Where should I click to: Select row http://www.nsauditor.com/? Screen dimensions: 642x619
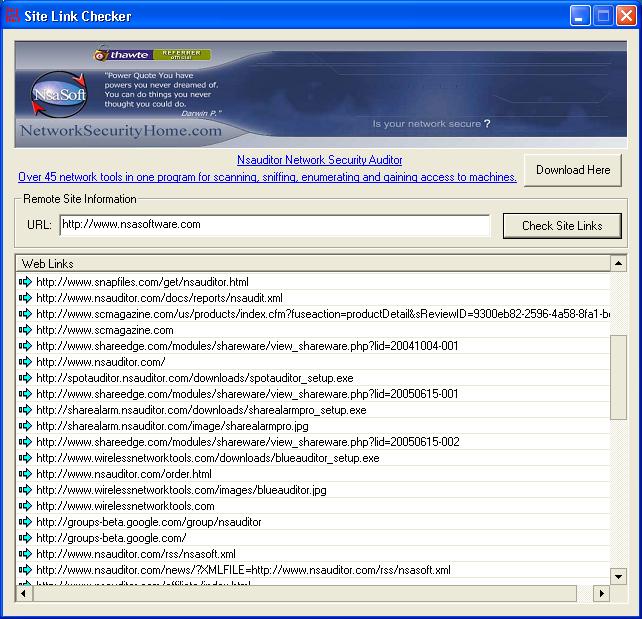point(313,361)
